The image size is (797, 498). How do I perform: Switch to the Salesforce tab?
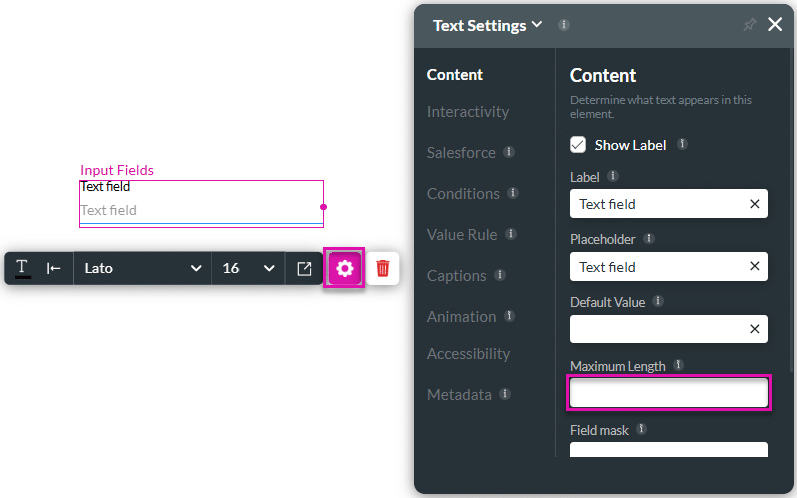461,153
